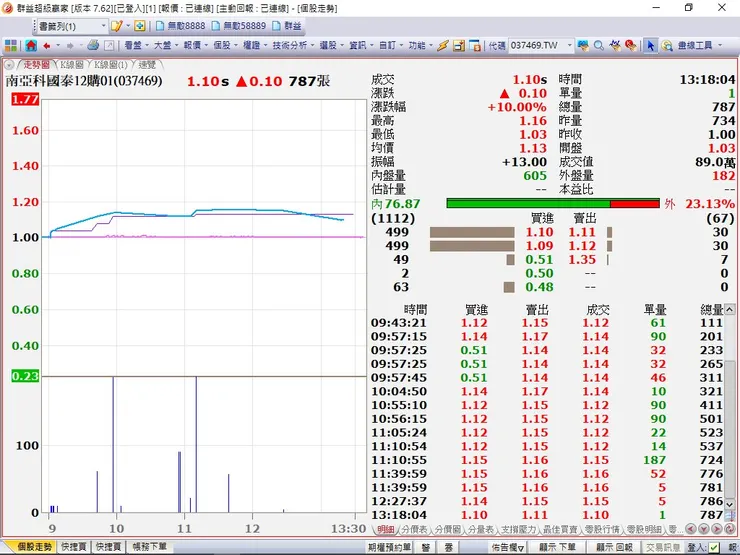Open the 畫線工具 drawing tools menu

pyautogui.click(x=700, y=46)
